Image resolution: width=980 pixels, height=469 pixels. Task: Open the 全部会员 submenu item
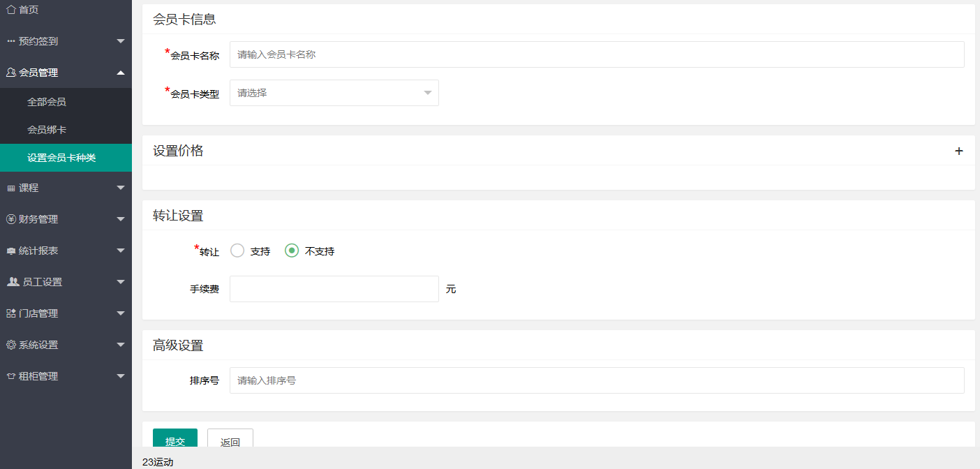66,102
